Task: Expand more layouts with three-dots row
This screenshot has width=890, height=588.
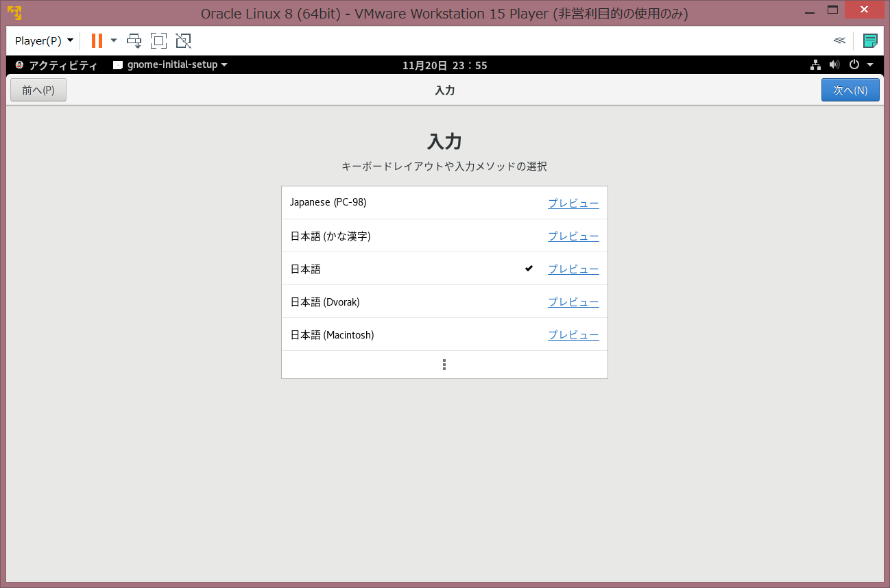Action: pyautogui.click(x=444, y=365)
